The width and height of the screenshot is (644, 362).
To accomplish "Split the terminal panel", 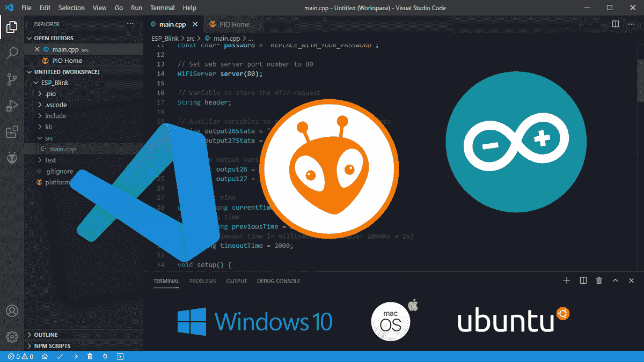I will pyautogui.click(x=583, y=280).
